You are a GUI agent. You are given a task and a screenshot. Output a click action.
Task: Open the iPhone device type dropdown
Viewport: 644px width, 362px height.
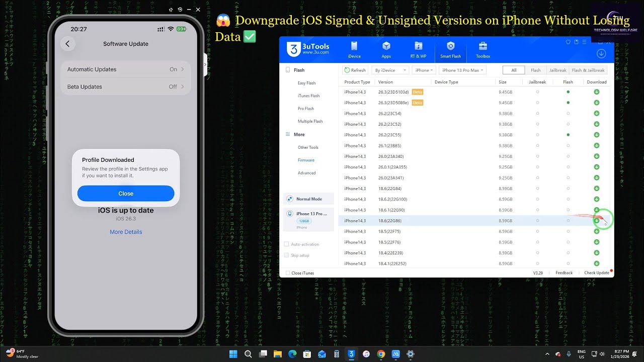coord(424,70)
